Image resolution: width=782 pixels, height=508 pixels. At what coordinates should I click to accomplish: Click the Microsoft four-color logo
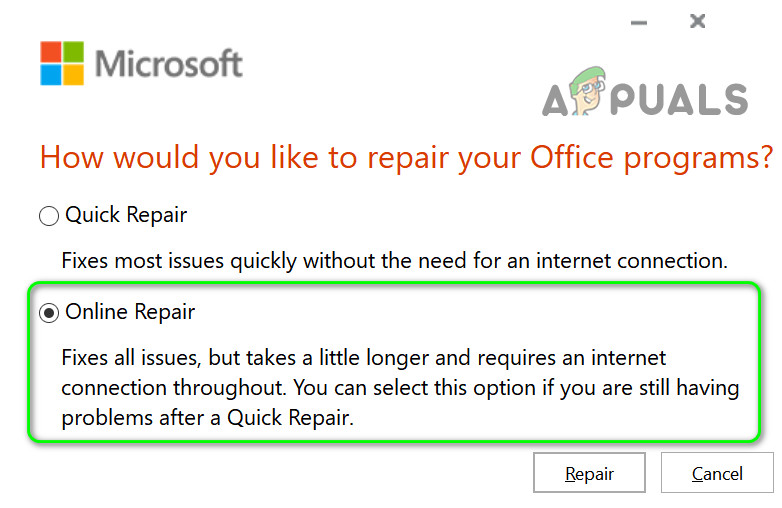(x=63, y=63)
